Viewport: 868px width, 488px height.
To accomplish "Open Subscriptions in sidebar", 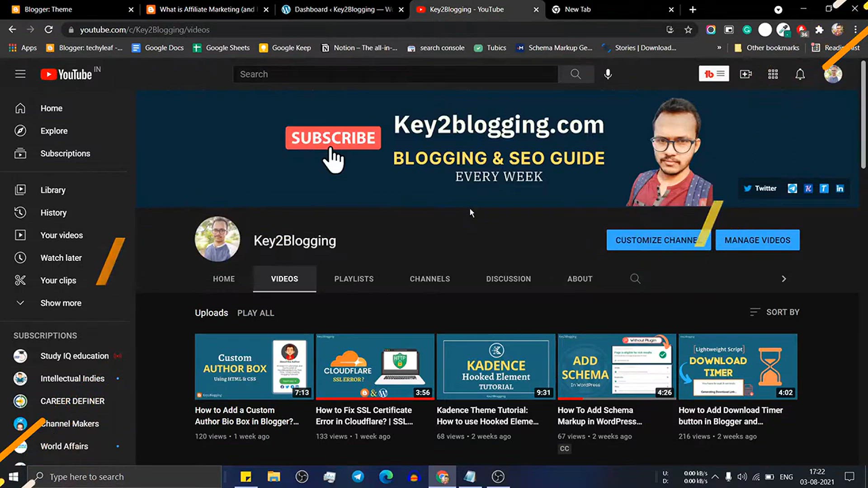I will (66, 154).
